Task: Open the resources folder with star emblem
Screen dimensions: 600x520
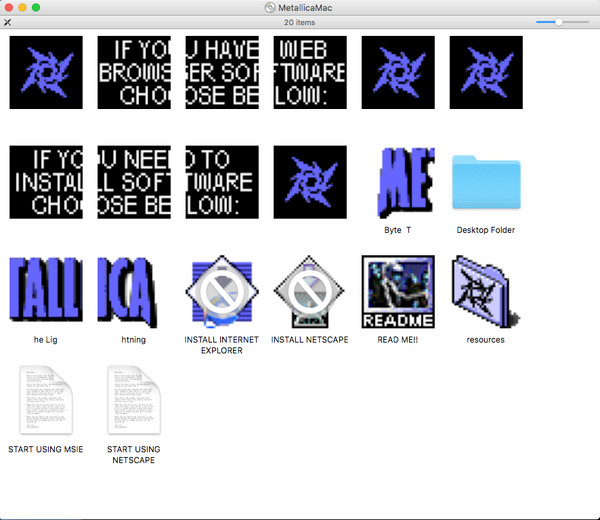Action: [x=485, y=292]
